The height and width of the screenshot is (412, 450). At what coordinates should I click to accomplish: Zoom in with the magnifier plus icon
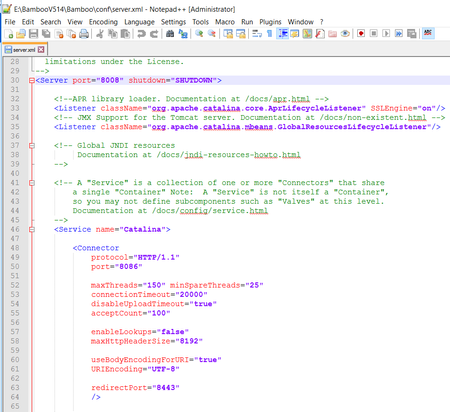coord(199,34)
